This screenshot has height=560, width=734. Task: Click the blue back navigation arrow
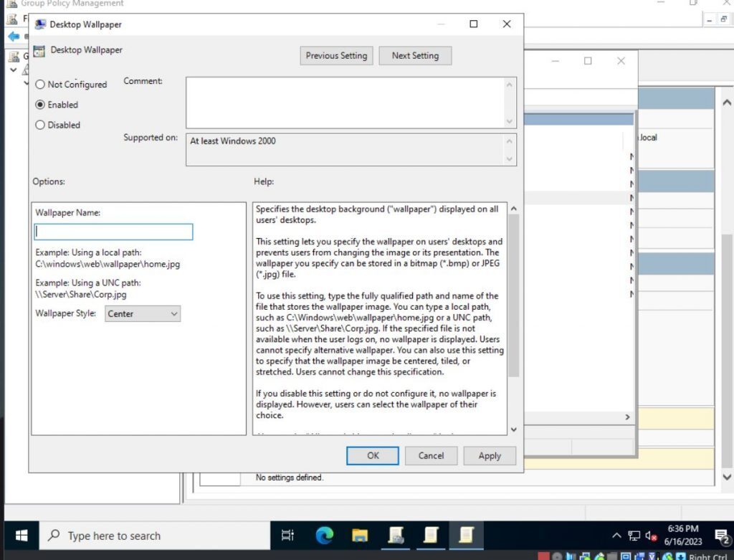[14, 37]
